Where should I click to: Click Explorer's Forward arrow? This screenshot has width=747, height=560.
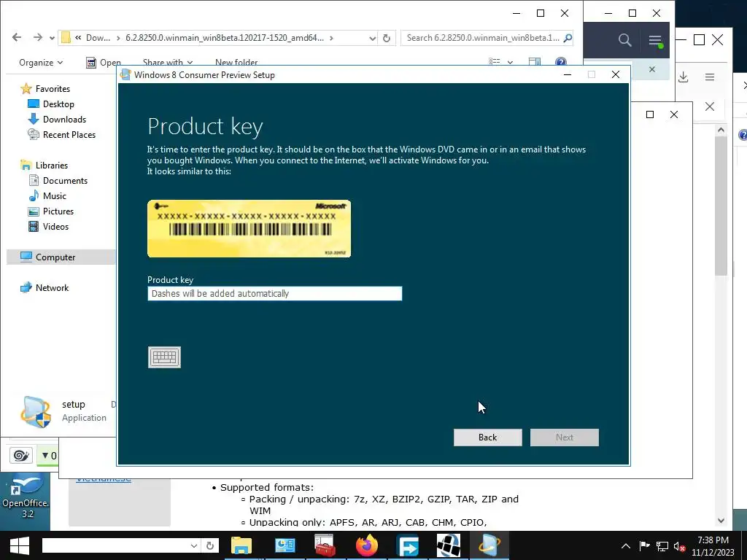pyautogui.click(x=37, y=38)
